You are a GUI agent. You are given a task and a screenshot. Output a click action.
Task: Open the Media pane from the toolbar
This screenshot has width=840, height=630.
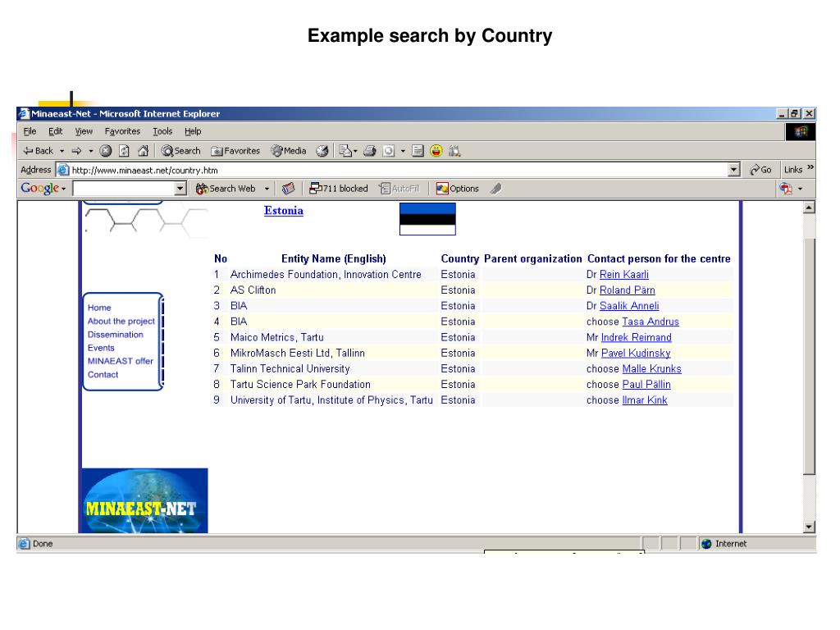point(288,151)
